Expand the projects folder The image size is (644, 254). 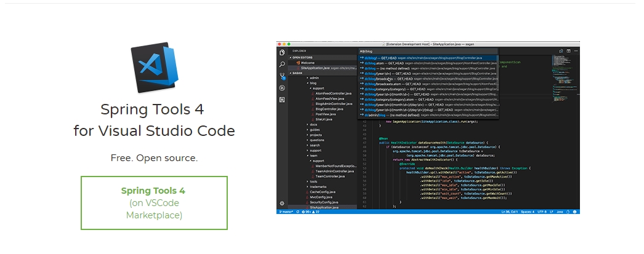315,135
